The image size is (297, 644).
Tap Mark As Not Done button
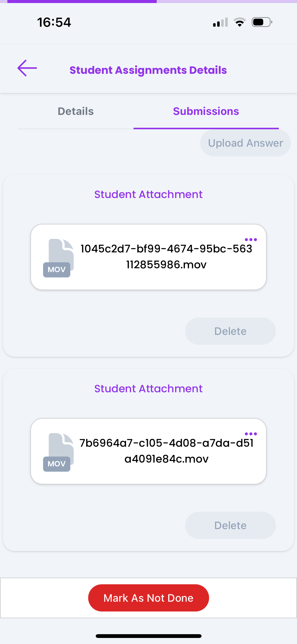click(x=148, y=598)
